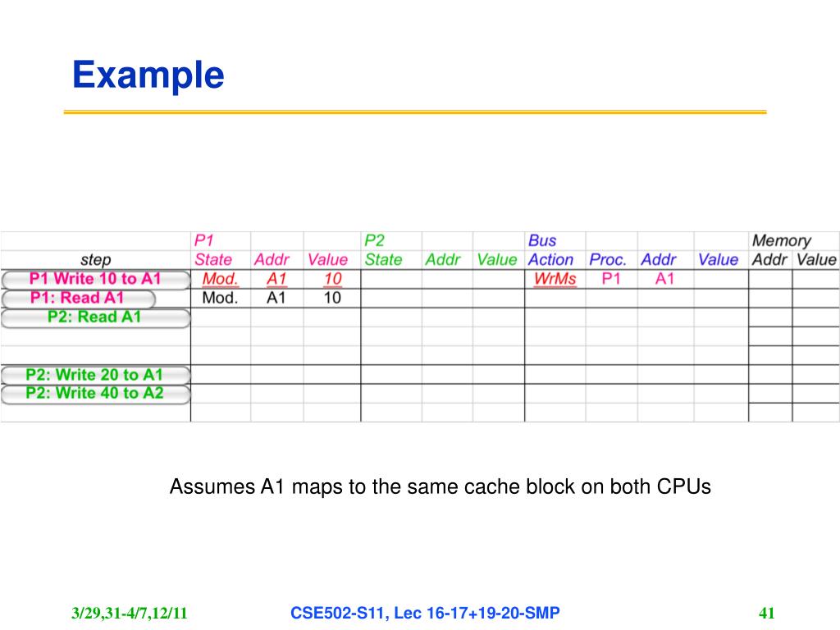Click the 'P1' cell in Bus Proc. column

611,279
